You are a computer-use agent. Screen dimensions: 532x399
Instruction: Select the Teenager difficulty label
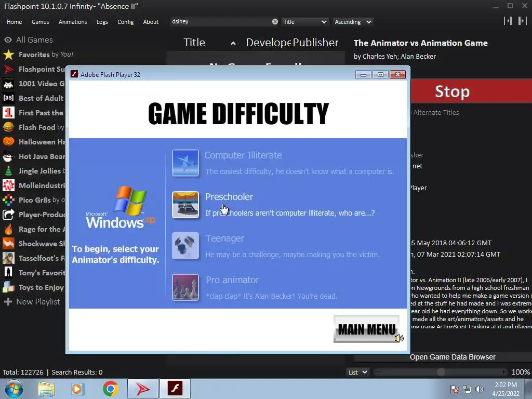(224, 238)
